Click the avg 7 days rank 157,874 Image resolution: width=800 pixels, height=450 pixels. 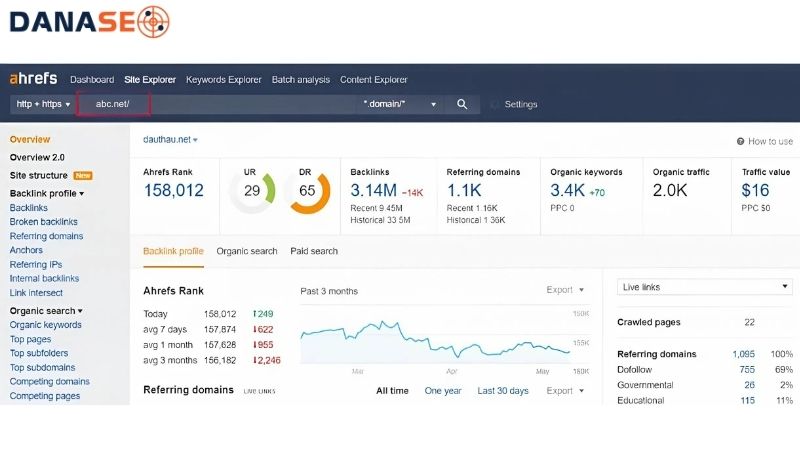[x=220, y=330]
